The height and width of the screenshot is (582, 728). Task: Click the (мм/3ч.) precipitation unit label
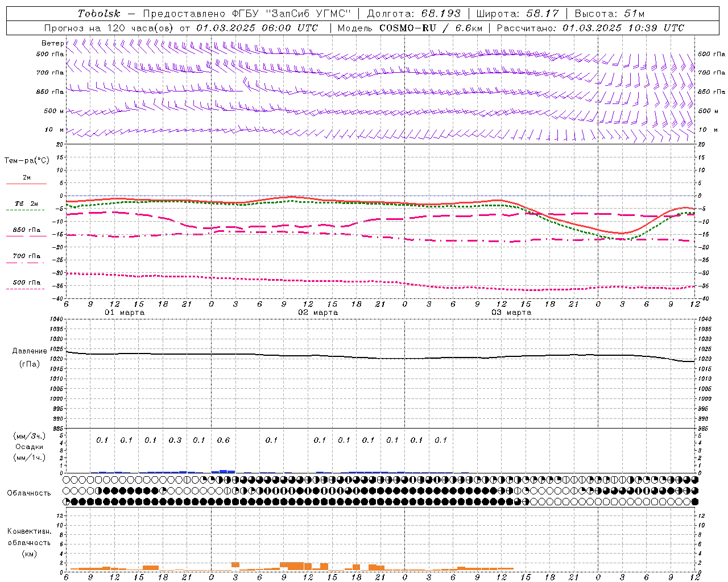tap(30, 436)
